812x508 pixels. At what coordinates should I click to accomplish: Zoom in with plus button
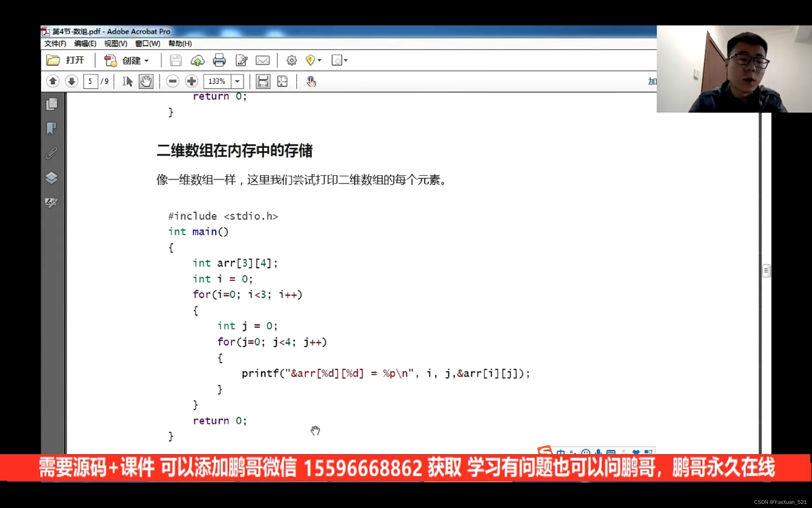coord(192,81)
